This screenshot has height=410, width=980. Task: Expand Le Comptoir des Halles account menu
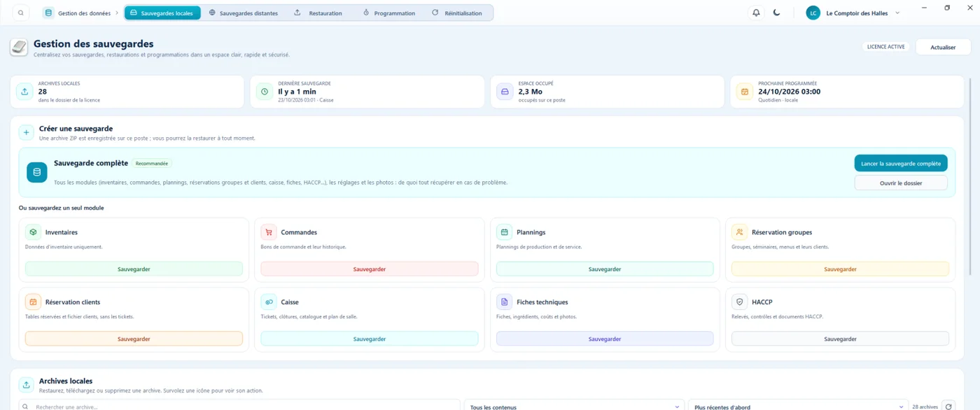[853, 13]
